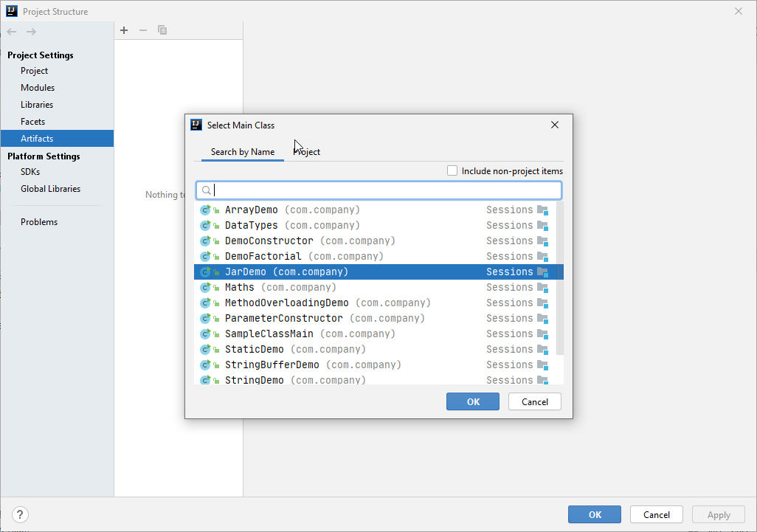Add a new artifact with the plus icon

click(124, 30)
